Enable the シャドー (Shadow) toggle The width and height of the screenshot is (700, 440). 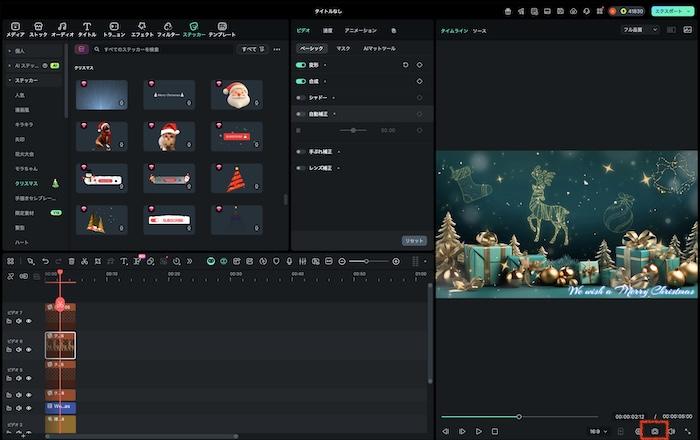pos(301,98)
